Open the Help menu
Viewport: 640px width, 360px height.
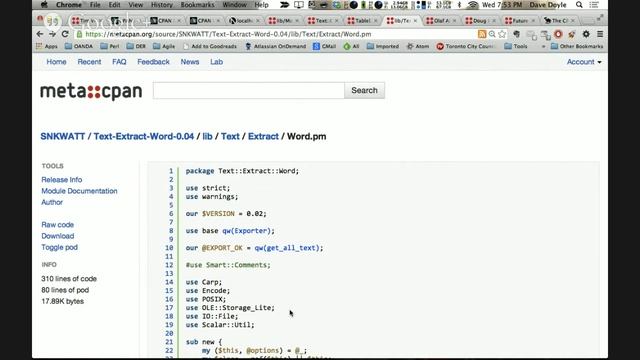(262, 5)
